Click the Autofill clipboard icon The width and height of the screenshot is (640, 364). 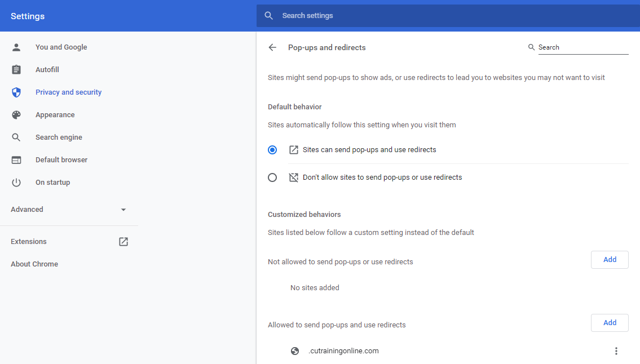(16, 70)
